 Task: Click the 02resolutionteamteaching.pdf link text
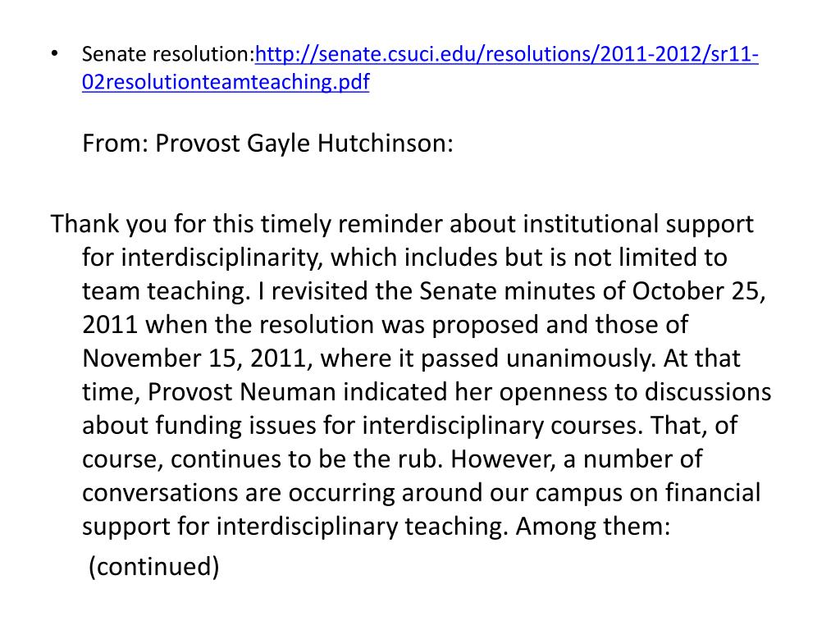click(226, 81)
